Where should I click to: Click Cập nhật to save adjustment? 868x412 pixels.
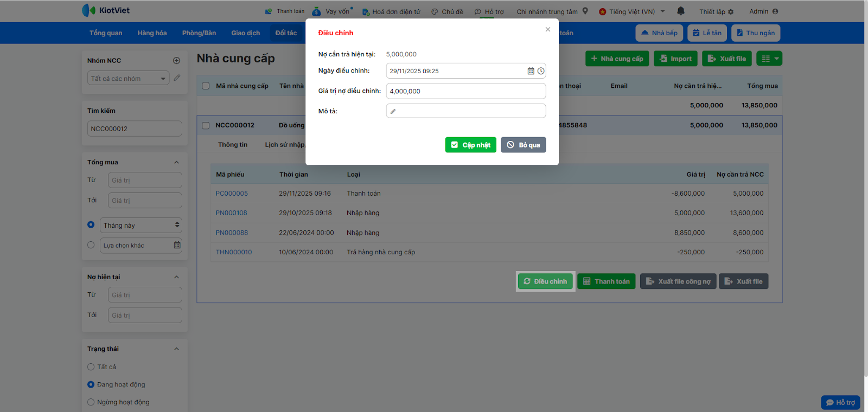pos(471,145)
